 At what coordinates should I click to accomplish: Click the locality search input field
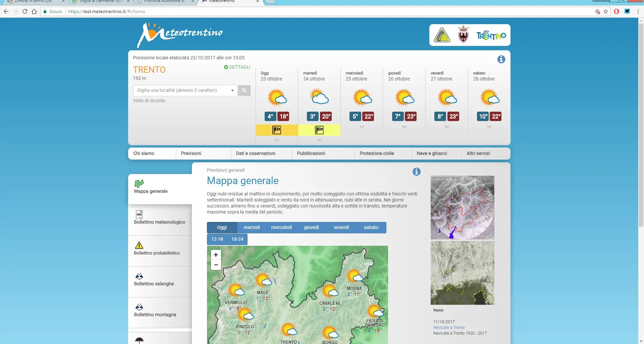(x=185, y=91)
